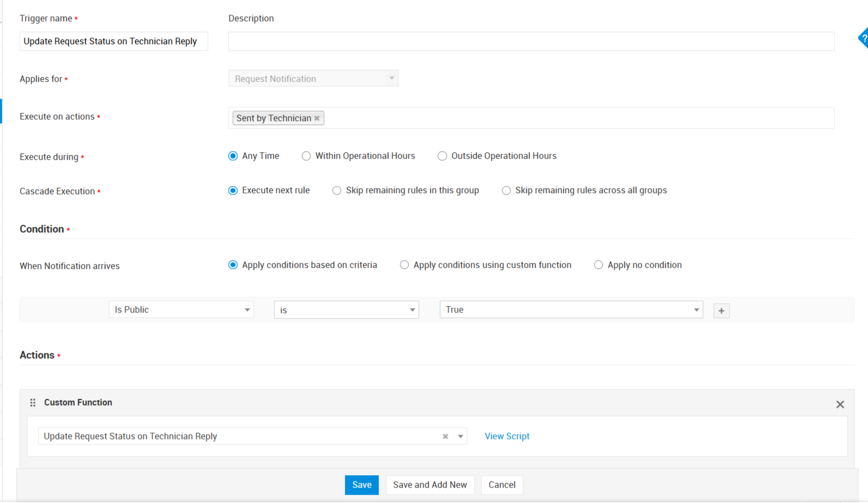Choose Skip remaining rules across all groups
Screen dimensions: 868x503
(x=507, y=190)
